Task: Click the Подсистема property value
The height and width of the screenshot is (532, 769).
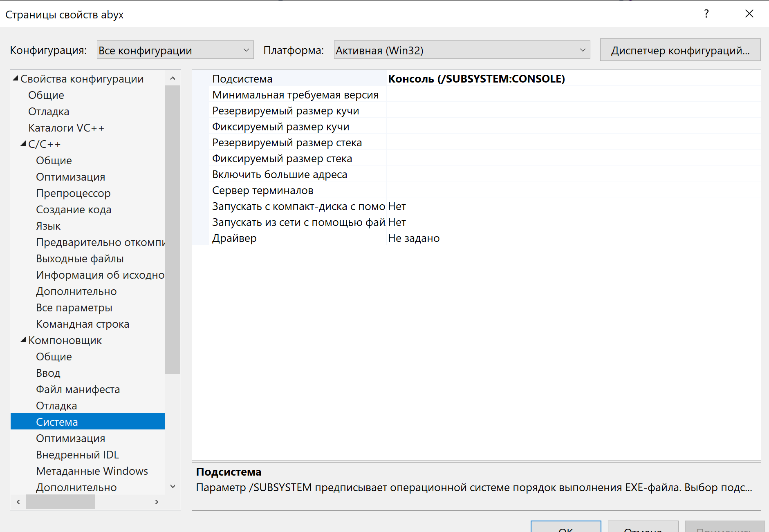Action: pos(476,79)
